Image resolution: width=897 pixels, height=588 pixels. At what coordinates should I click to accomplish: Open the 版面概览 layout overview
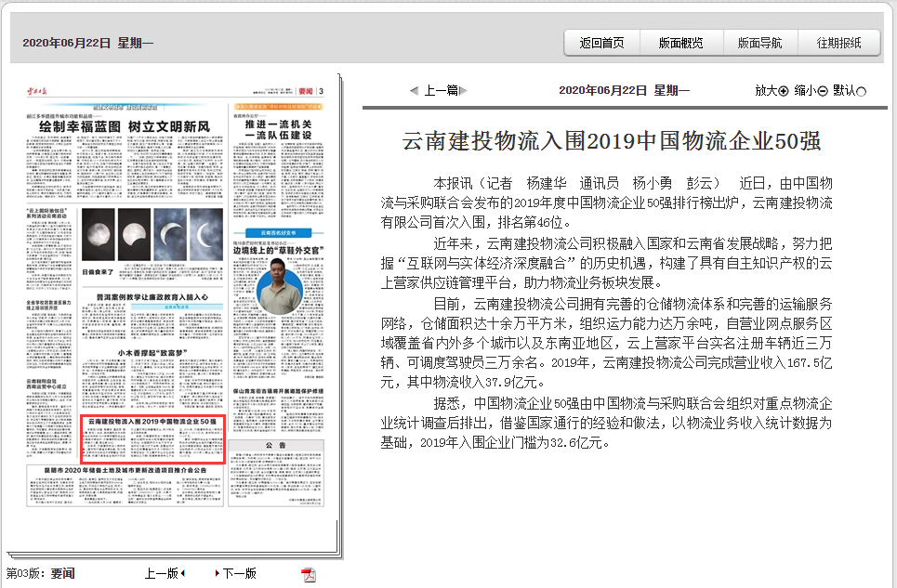click(x=682, y=43)
